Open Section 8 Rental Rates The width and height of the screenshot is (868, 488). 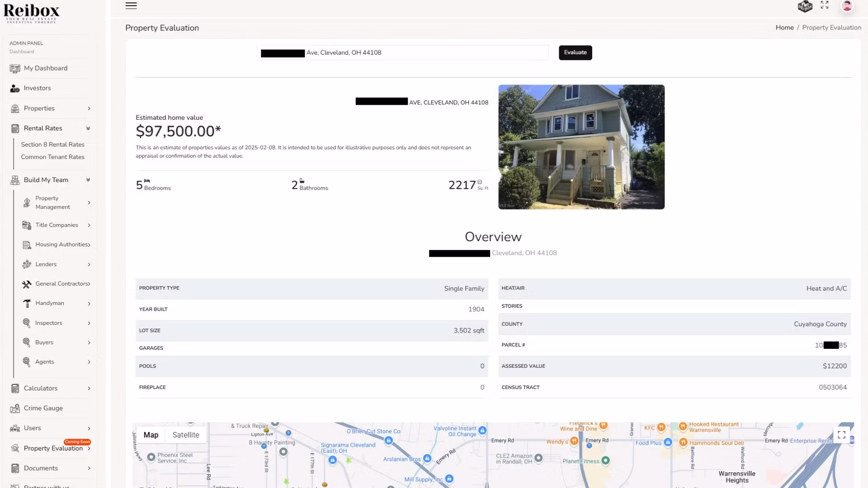point(52,145)
